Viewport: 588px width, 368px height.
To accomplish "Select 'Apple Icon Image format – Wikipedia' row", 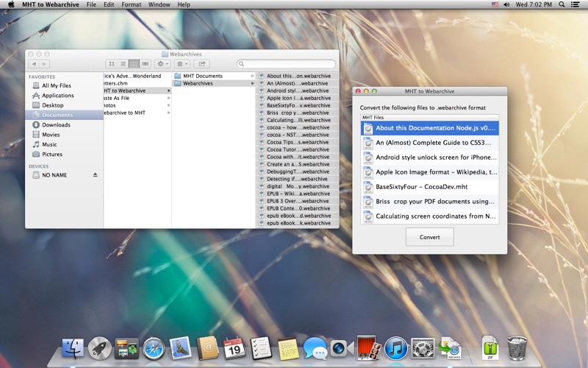I will click(x=430, y=172).
